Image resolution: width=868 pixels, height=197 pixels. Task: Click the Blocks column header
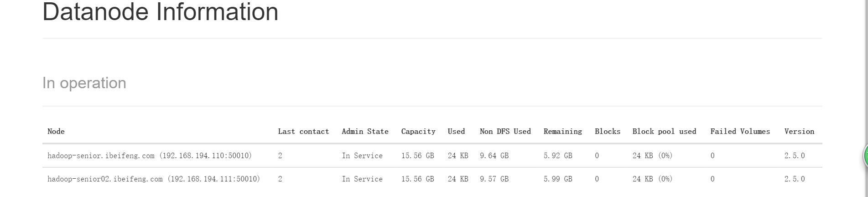tap(607, 132)
